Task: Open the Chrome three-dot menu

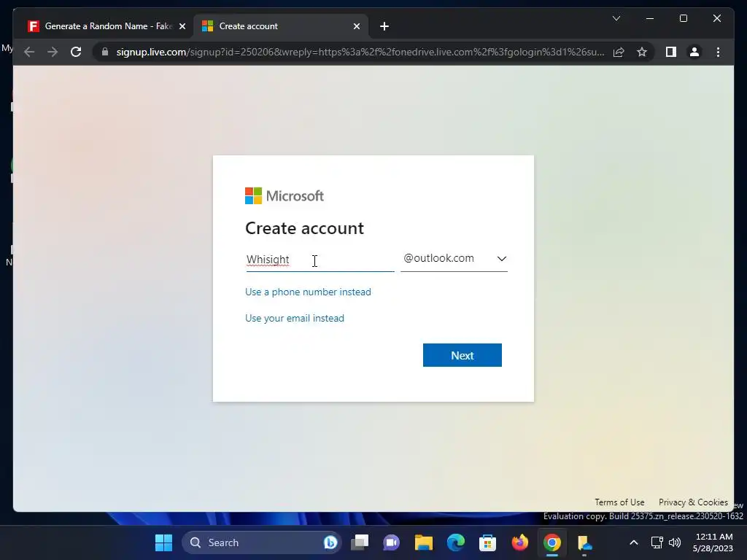Action: (718, 52)
